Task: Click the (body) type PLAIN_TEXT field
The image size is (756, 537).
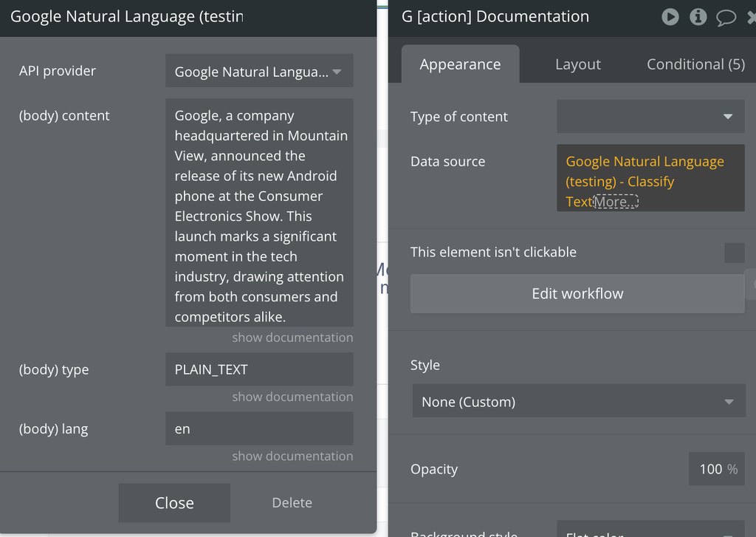Action: pyautogui.click(x=259, y=369)
